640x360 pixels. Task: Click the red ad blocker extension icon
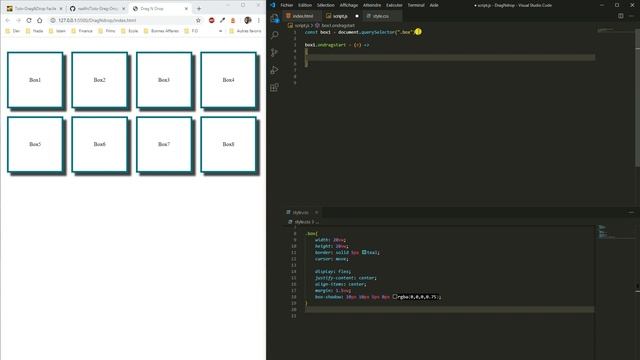211,20
